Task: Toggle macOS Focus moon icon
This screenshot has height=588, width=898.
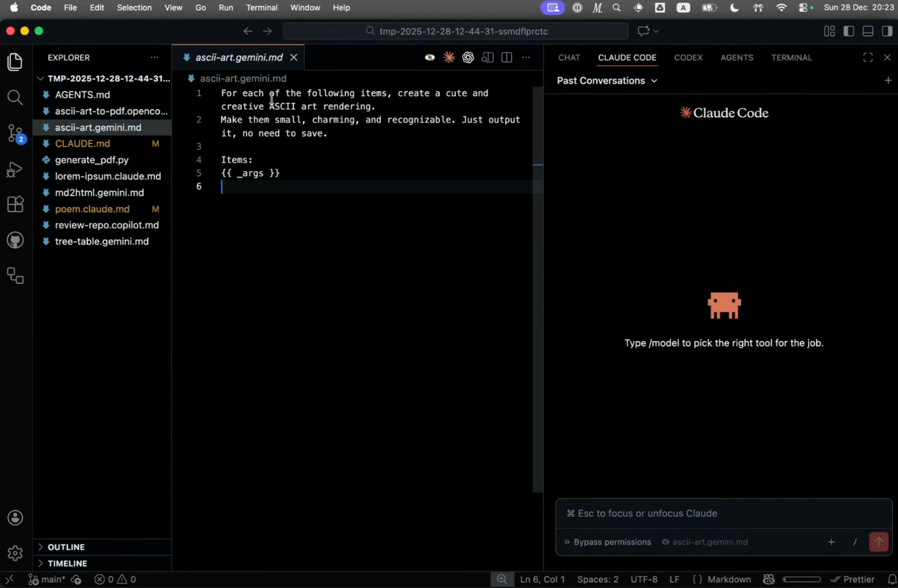Action: click(x=734, y=8)
